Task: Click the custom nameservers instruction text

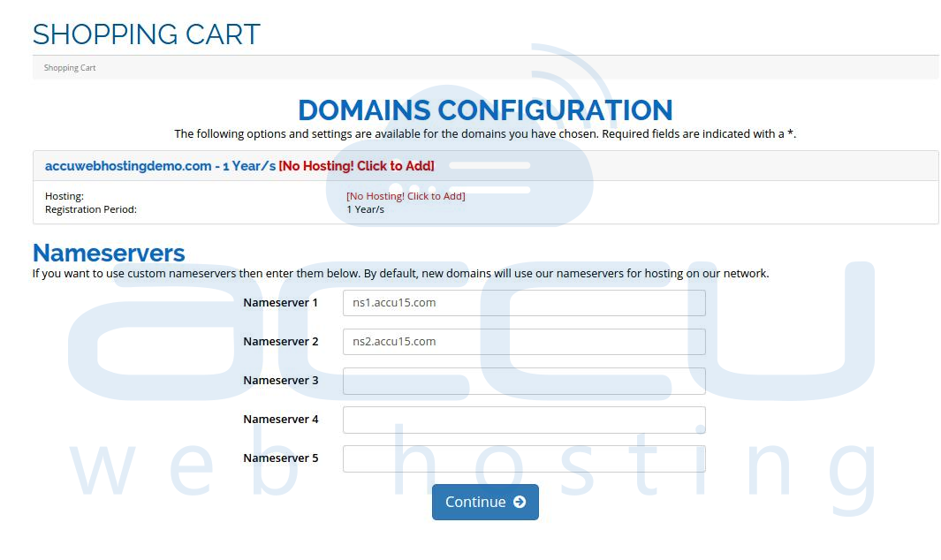Action: pos(400,274)
